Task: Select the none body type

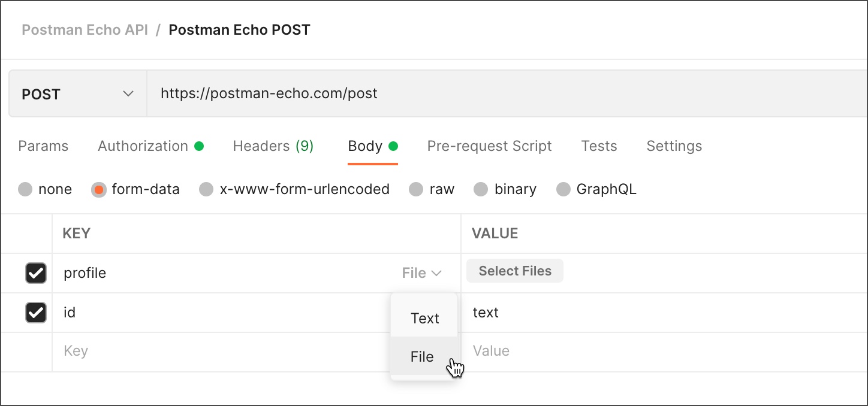Action: pyautogui.click(x=25, y=190)
